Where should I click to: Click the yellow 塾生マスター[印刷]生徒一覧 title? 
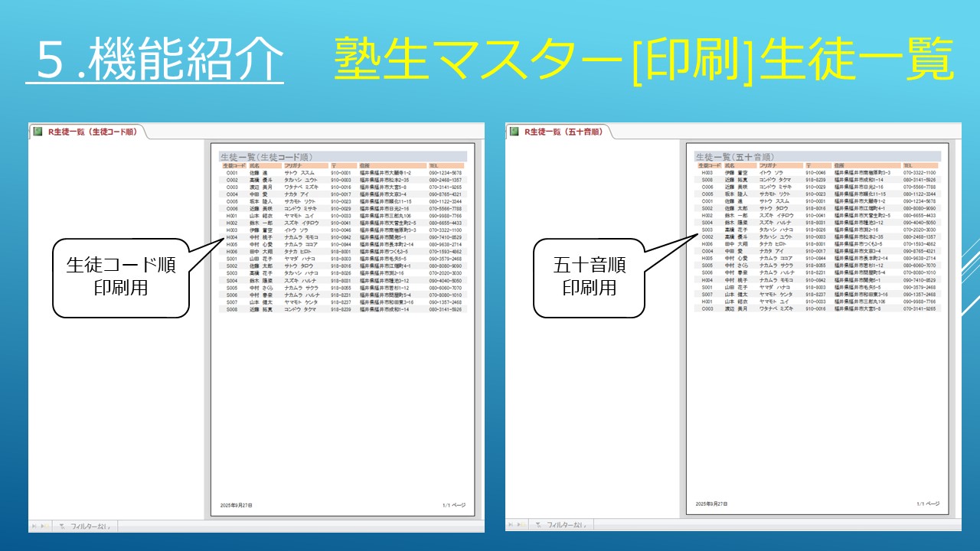coord(643,61)
